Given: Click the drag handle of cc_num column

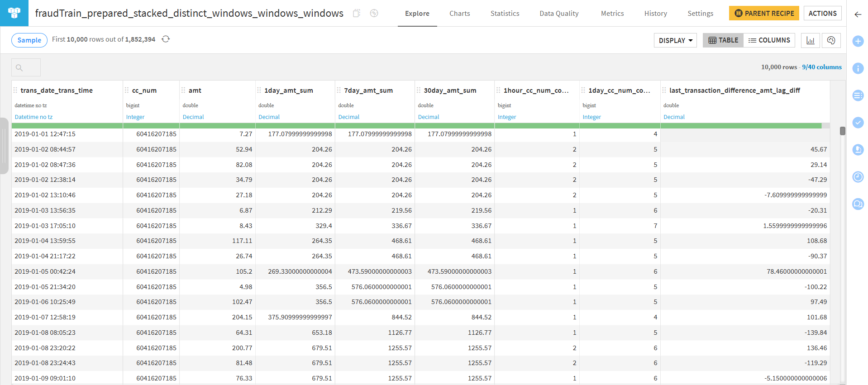Looking at the screenshot, I should (x=127, y=90).
